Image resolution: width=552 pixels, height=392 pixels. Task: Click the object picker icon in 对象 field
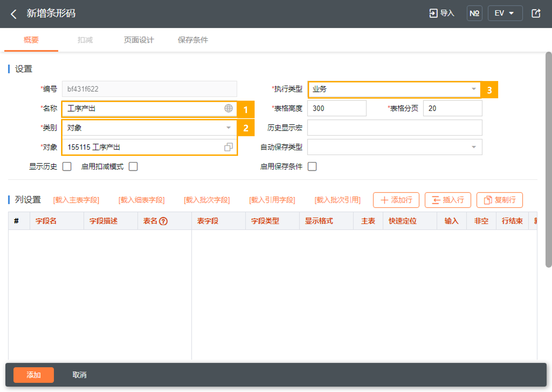pyautogui.click(x=228, y=147)
